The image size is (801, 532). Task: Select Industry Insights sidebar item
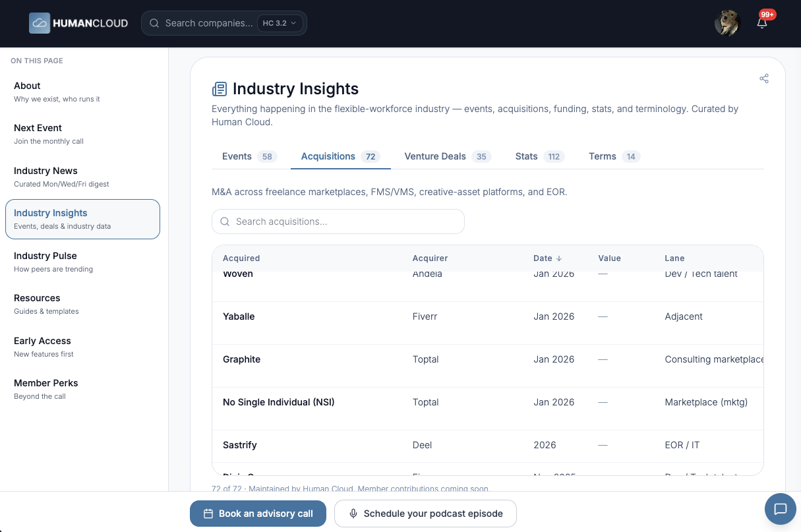(82, 219)
